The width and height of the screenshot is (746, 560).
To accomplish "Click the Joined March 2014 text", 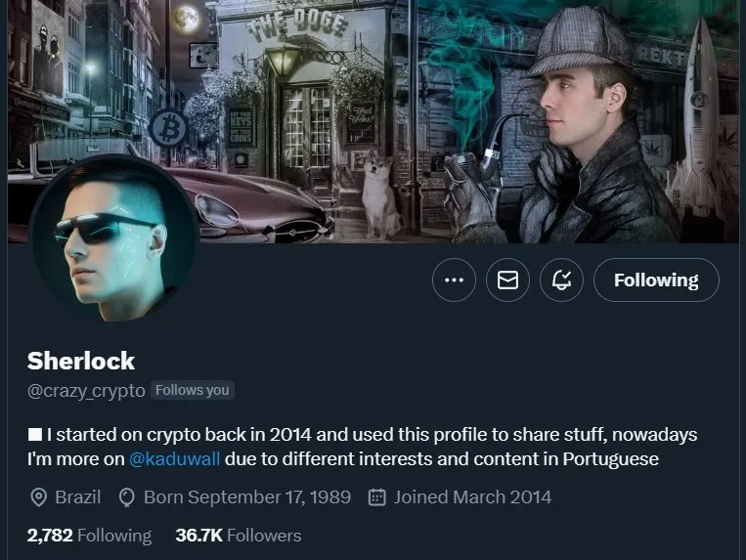I will 472,497.
